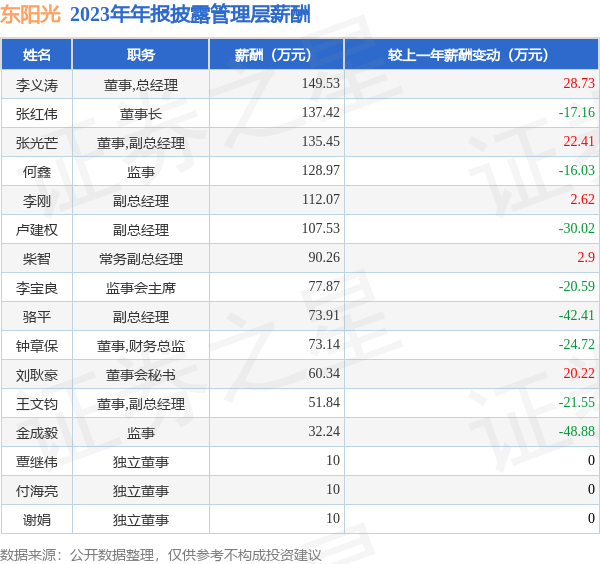
Task: Click 谢娟's 独立董事 position cell
Action: click(141, 520)
